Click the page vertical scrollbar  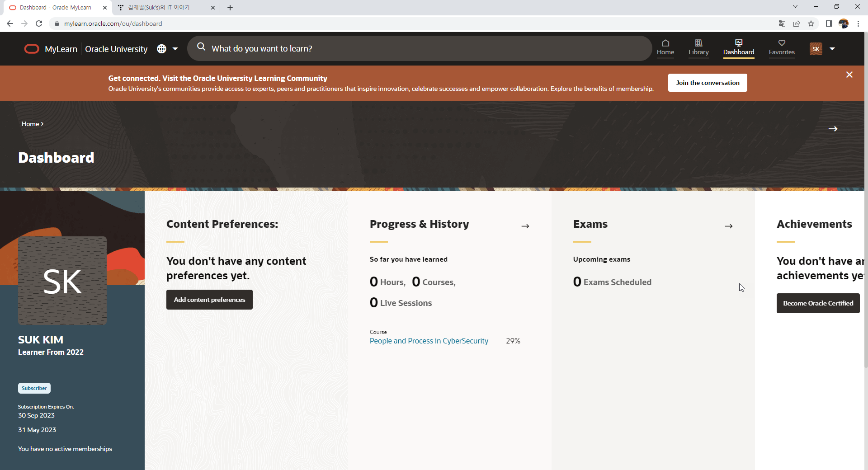pyautogui.click(x=866, y=199)
